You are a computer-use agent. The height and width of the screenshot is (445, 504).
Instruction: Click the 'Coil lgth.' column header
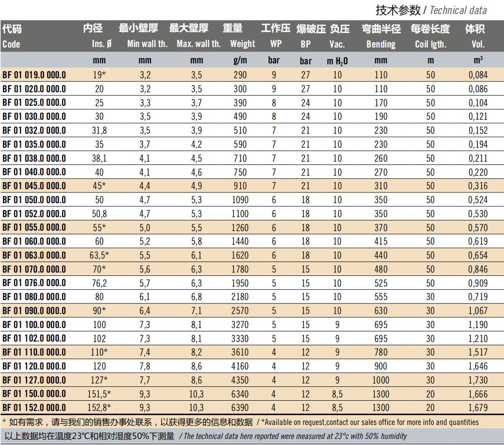tap(430, 44)
